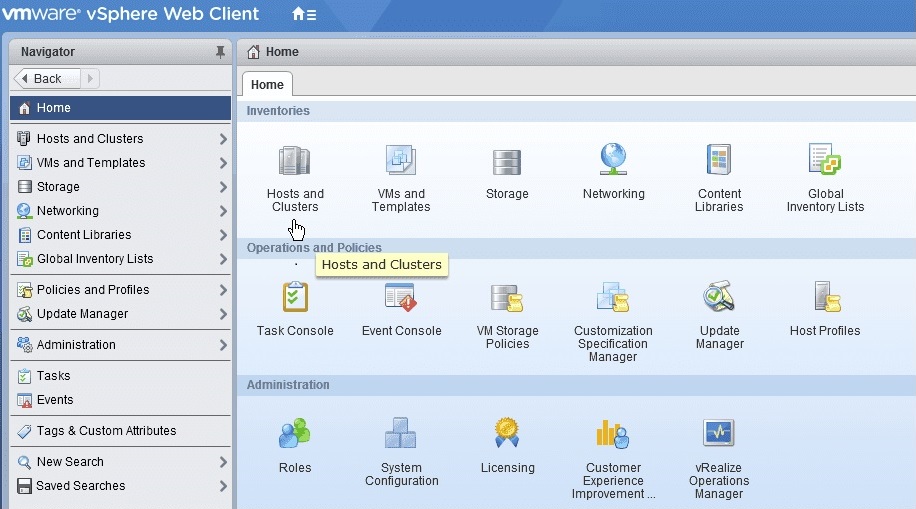This screenshot has height=509, width=916.
Task: Select Tasks in the Navigator
Action: tap(53, 376)
